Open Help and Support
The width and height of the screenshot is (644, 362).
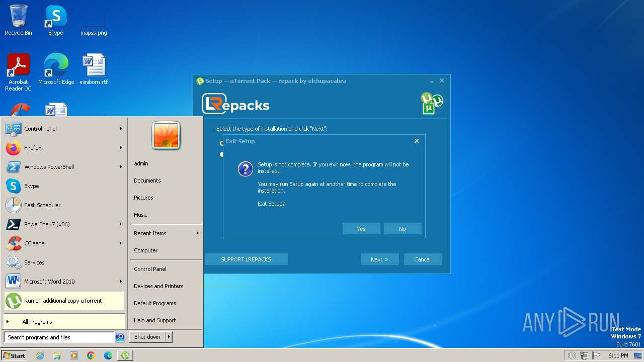[166, 320]
